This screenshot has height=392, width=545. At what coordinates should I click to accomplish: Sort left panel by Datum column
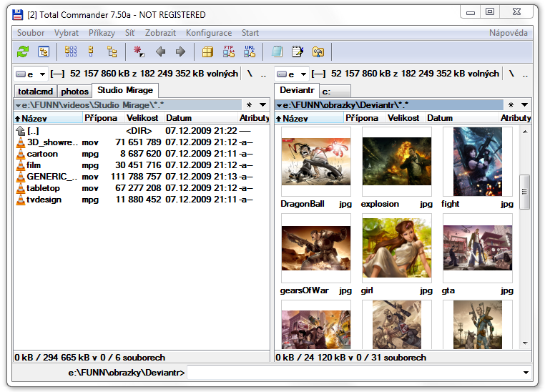(201, 118)
